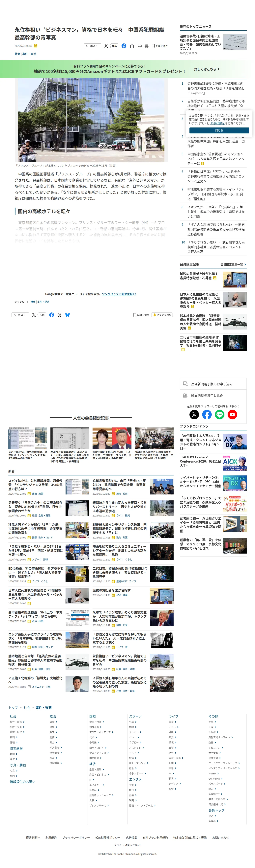Open the 熊本地震と自衛隊 helicopter thumbnail in 新着

click(x=77, y=662)
